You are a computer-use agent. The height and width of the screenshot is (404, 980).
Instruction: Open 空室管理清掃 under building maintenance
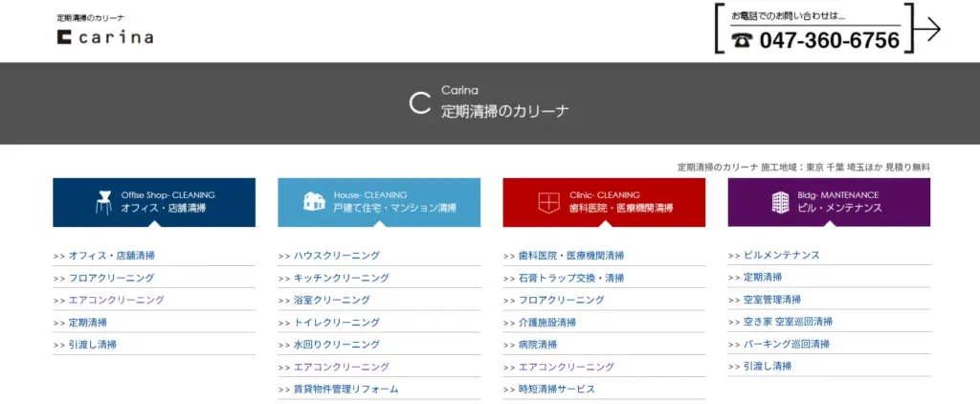click(771, 300)
